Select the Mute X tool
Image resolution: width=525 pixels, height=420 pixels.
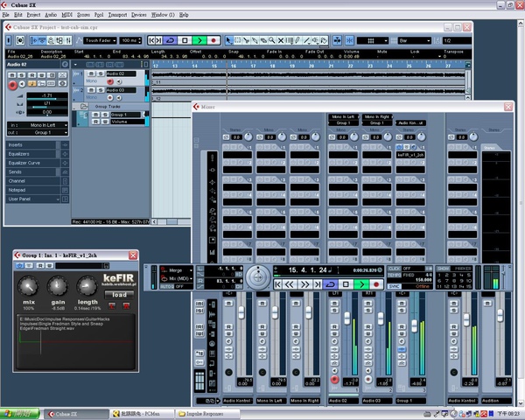281,40
